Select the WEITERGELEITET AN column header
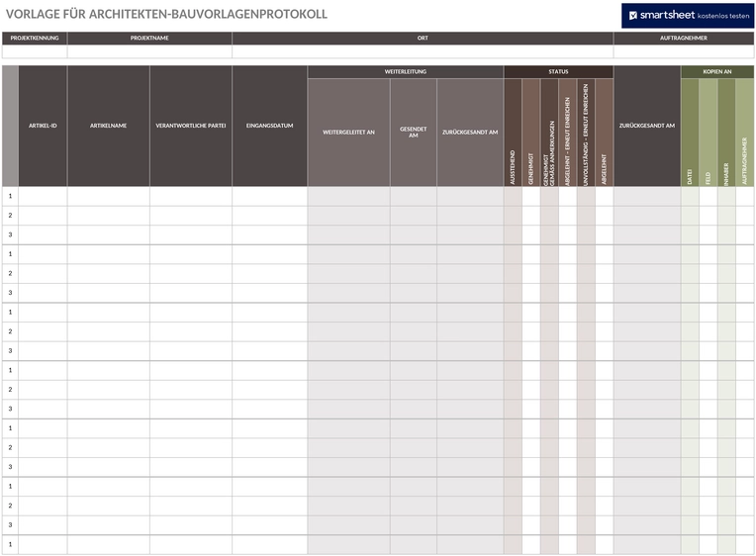 (348, 133)
